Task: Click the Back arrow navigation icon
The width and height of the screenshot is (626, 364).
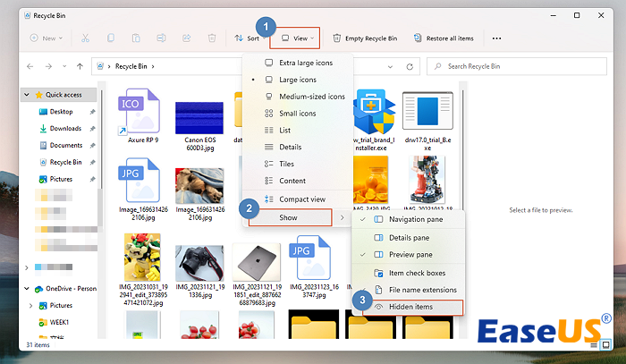Action: point(32,66)
